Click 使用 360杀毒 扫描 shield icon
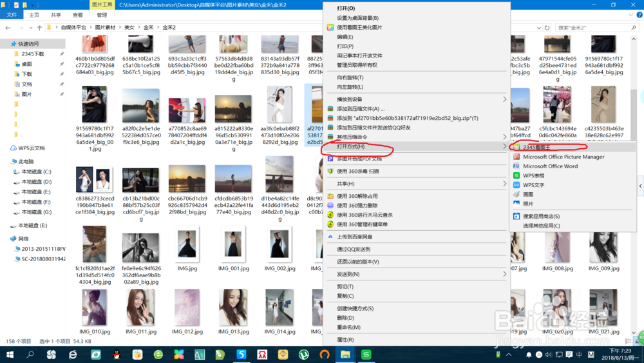This screenshot has width=644, height=363. (x=330, y=171)
